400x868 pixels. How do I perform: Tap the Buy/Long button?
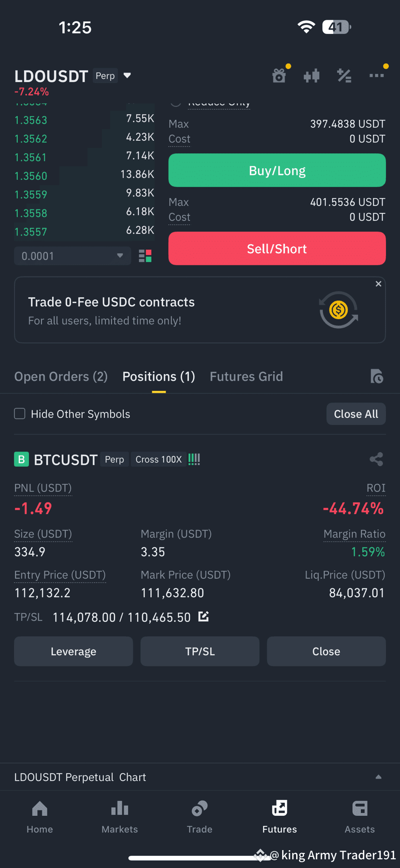point(277,170)
